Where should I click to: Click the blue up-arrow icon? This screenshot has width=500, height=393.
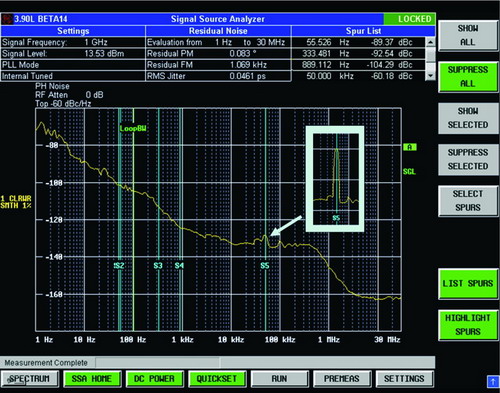pyautogui.click(x=493, y=381)
